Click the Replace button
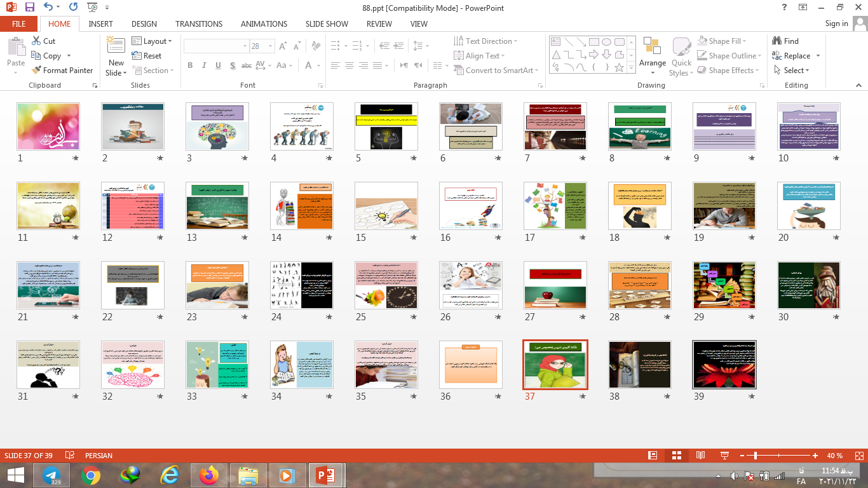Viewport: 868px width, 488px height. [796, 56]
